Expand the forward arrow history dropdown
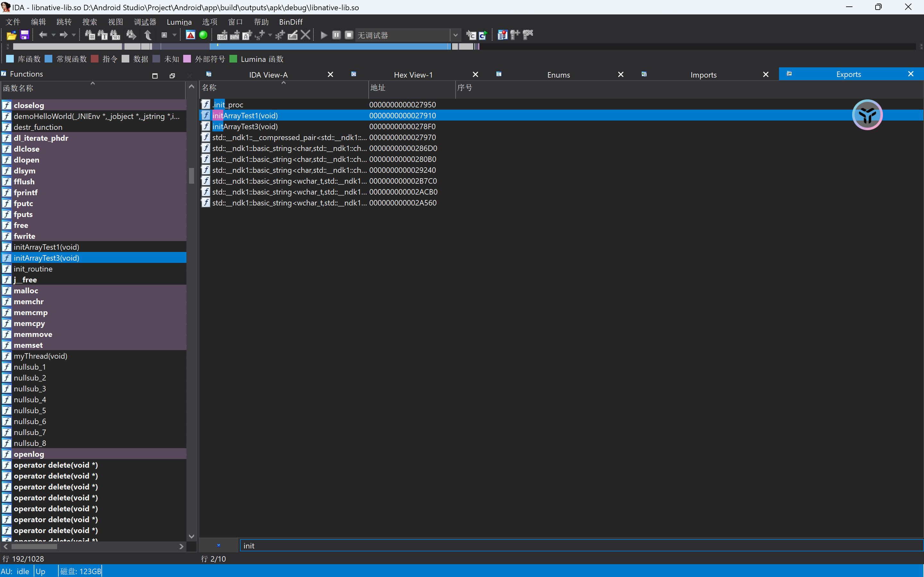The height and width of the screenshot is (577, 924). (74, 35)
